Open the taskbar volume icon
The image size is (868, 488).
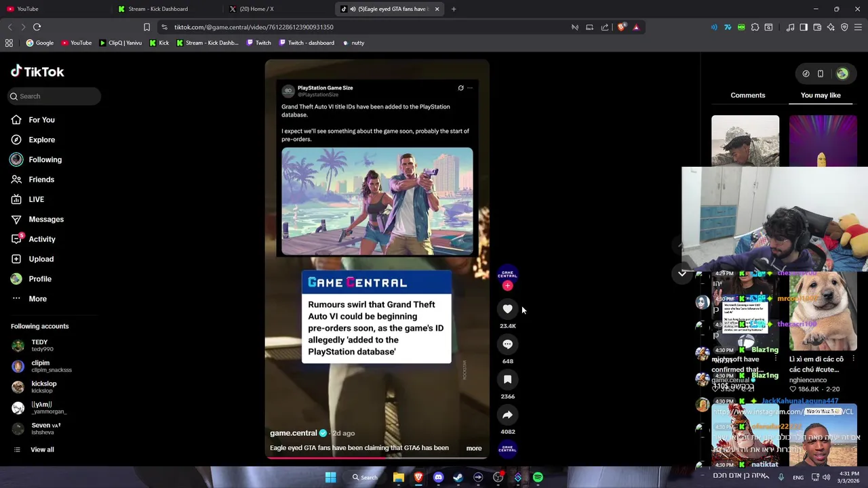coord(827,477)
